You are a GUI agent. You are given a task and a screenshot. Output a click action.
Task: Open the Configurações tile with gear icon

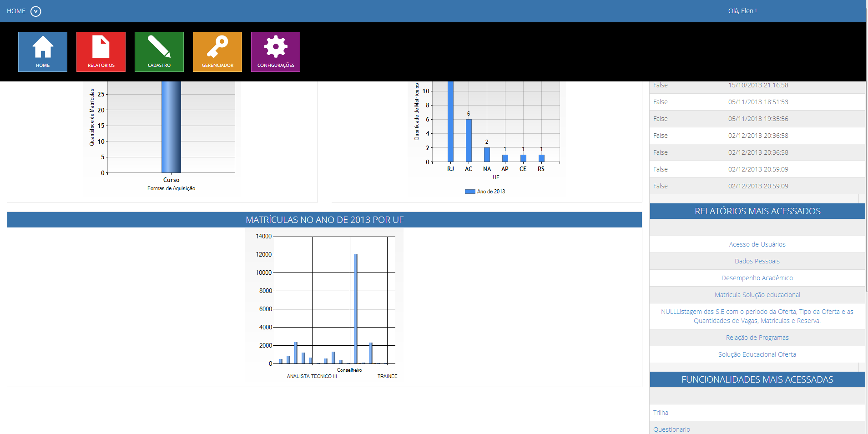[x=276, y=52]
